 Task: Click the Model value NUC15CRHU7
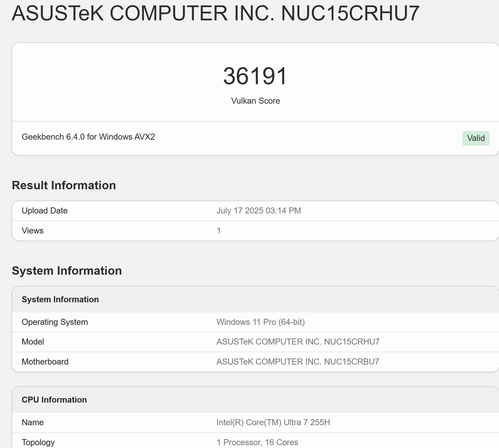pyautogui.click(x=298, y=342)
